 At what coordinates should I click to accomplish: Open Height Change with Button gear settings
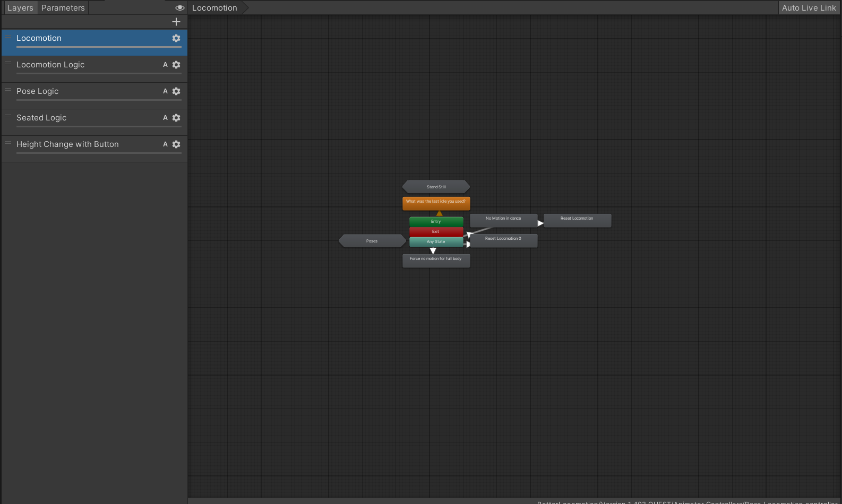176,144
